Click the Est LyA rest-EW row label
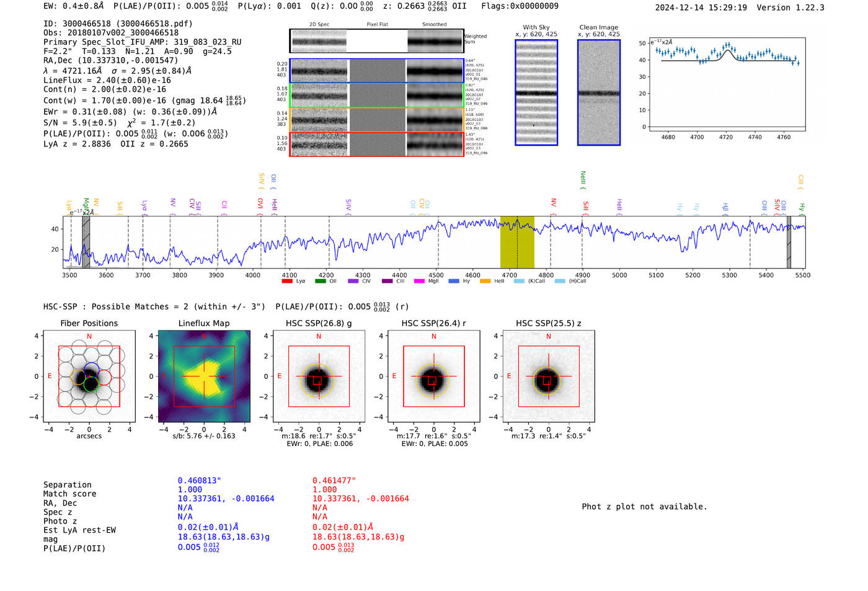 (x=79, y=530)
